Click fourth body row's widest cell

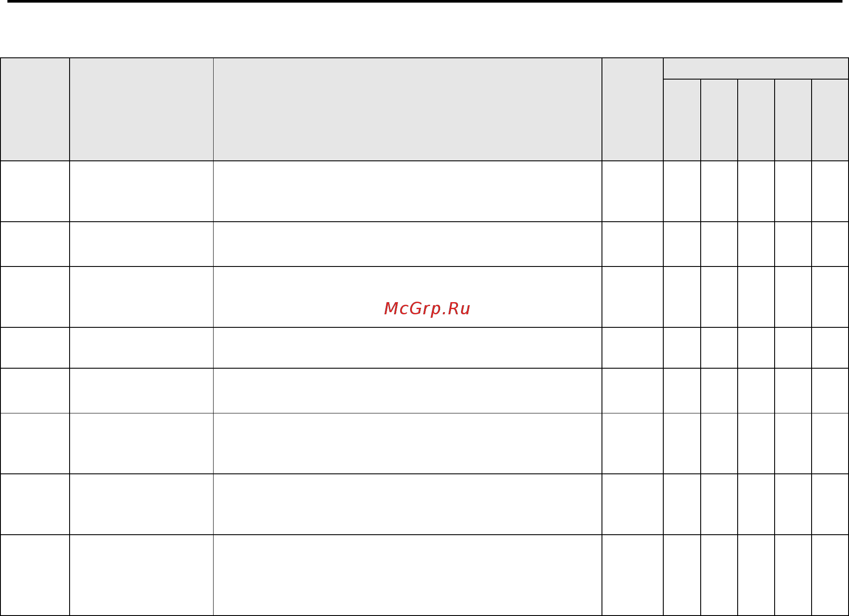(x=408, y=348)
